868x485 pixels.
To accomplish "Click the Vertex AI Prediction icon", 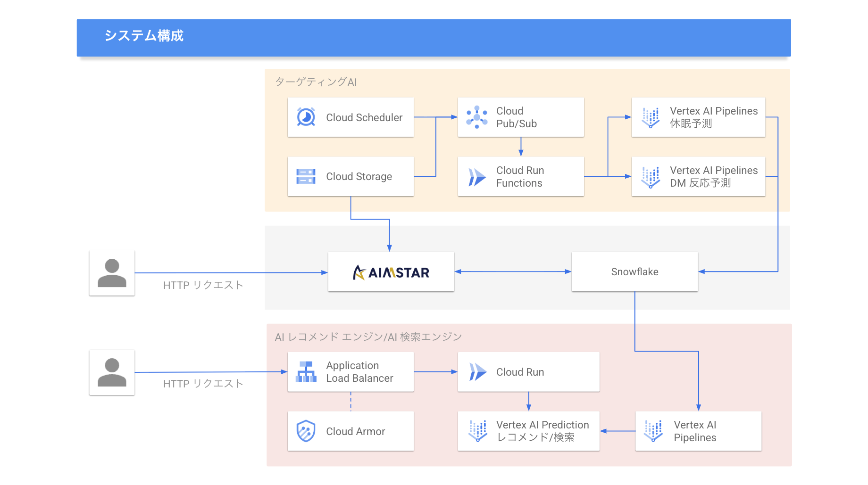I will pos(477,431).
